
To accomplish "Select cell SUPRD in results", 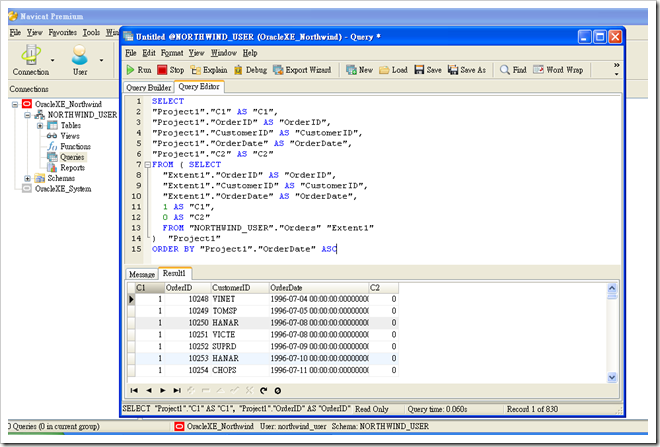I will (240, 346).
